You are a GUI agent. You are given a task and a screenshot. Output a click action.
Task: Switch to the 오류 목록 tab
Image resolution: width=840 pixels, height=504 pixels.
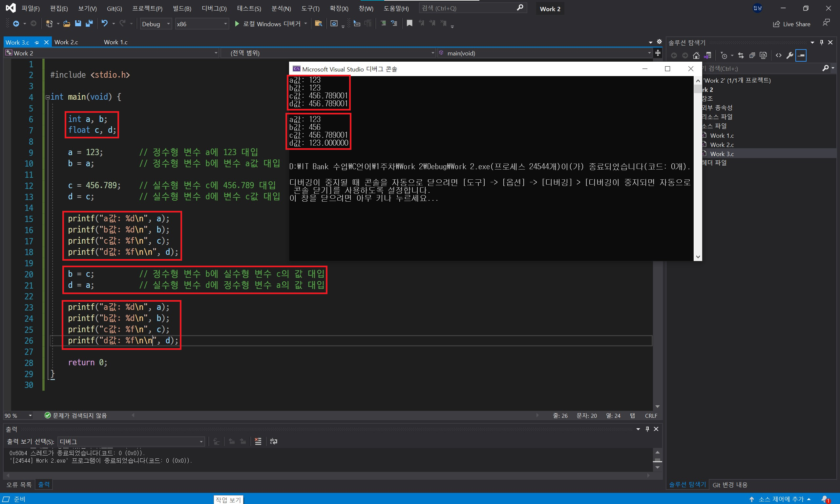[x=19, y=485]
